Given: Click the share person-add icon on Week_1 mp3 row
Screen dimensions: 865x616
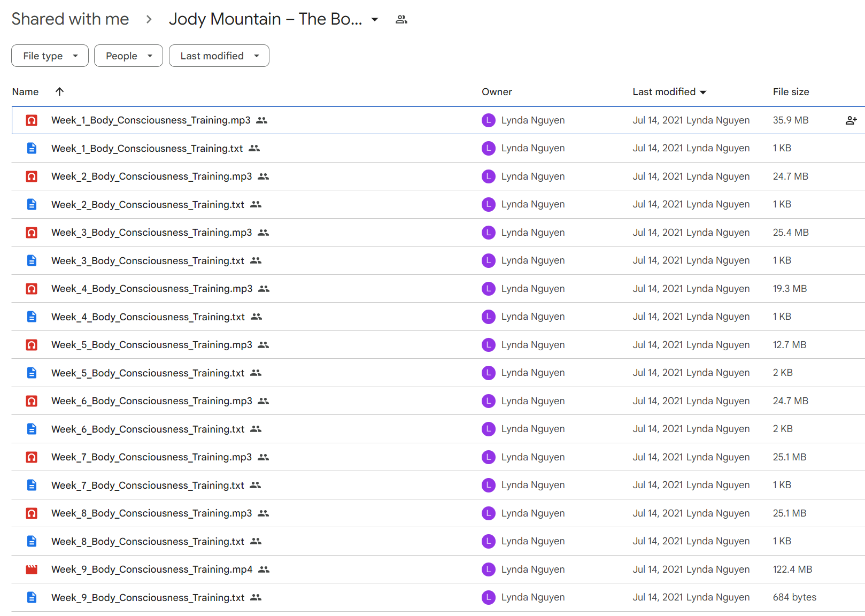Looking at the screenshot, I should [851, 120].
